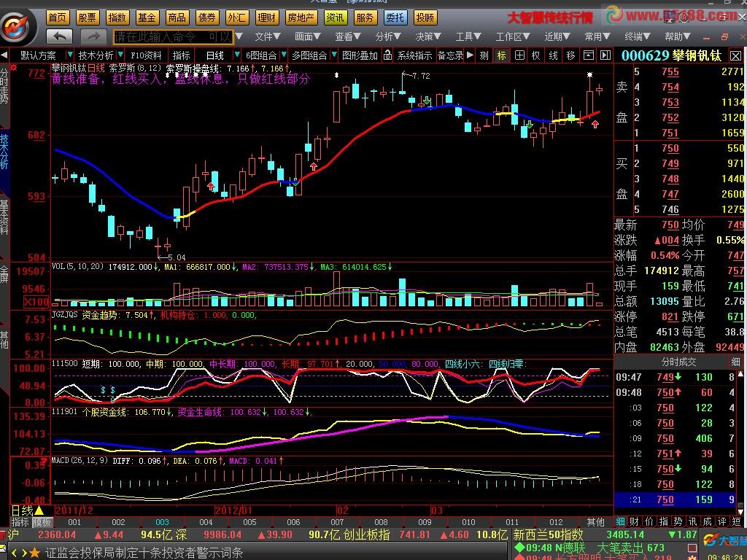Toggle the 财 finance tab
The width and height of the screenshot is (747, 560).
(x=635, y=521)
